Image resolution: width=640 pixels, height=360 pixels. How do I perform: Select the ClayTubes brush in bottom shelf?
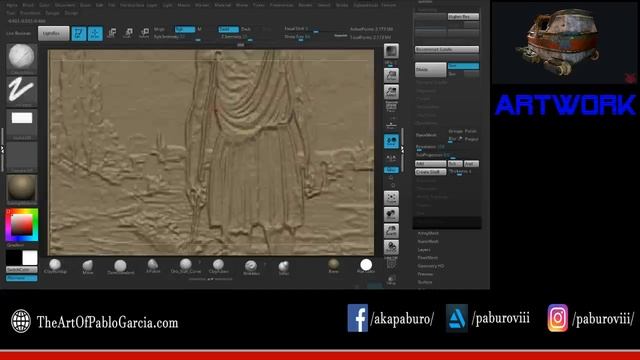[218, 266]
